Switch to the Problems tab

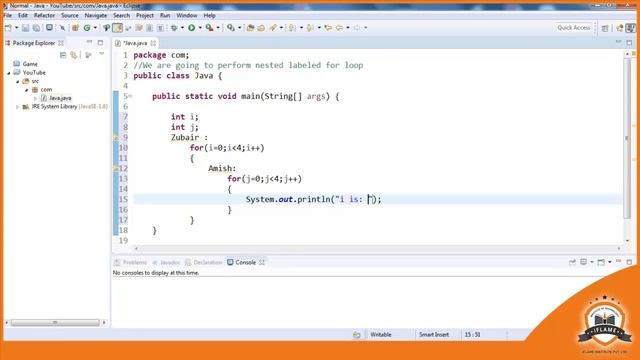[x=131, y=262]
